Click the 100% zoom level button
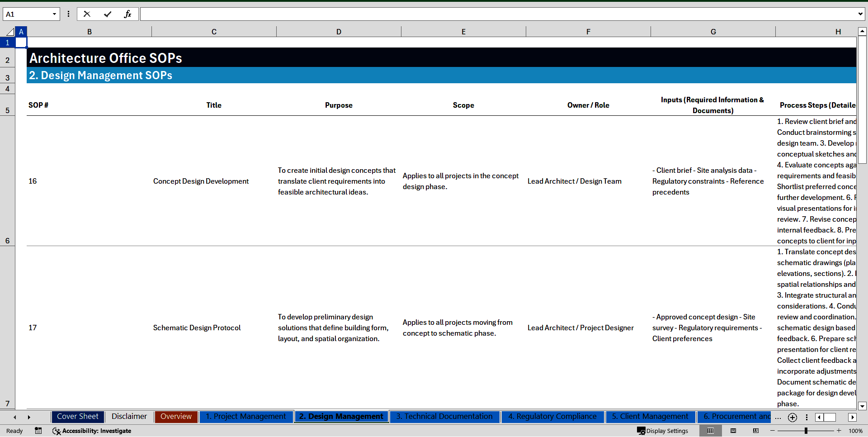The width and height of the screenshot is (868, 437). 855,431
